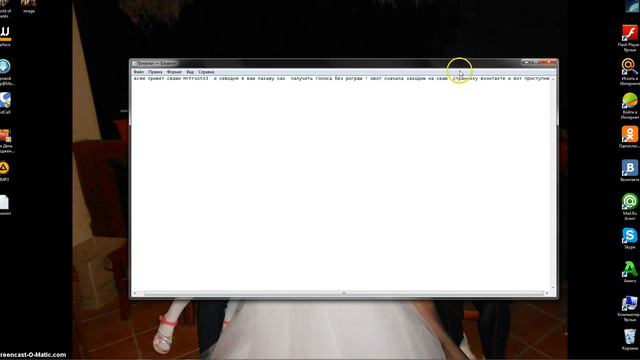Minimize the Notepad window
Image resolution: width=640 pixels, height=360 pixels.
pos(527,62)
